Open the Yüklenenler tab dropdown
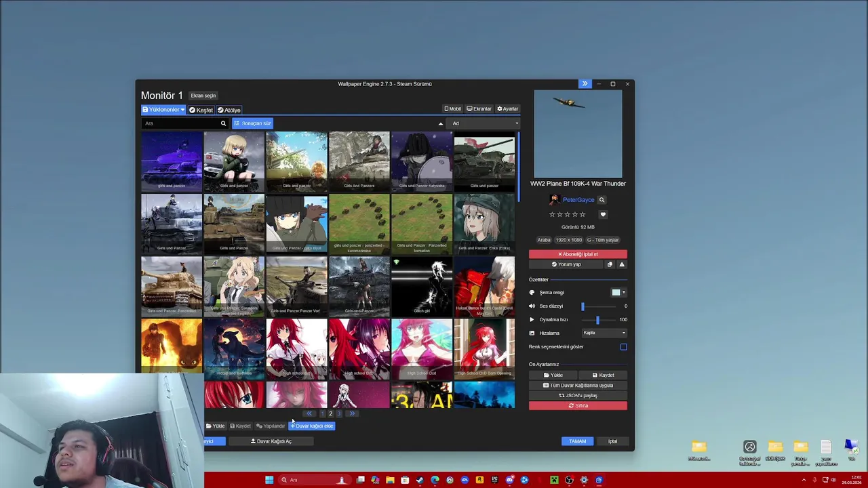The image size is (868, 488). click(163, 110)
